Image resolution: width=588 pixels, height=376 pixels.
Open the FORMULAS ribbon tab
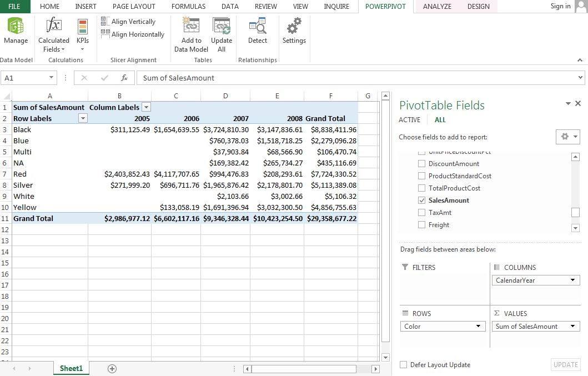(x=188, y=7)
